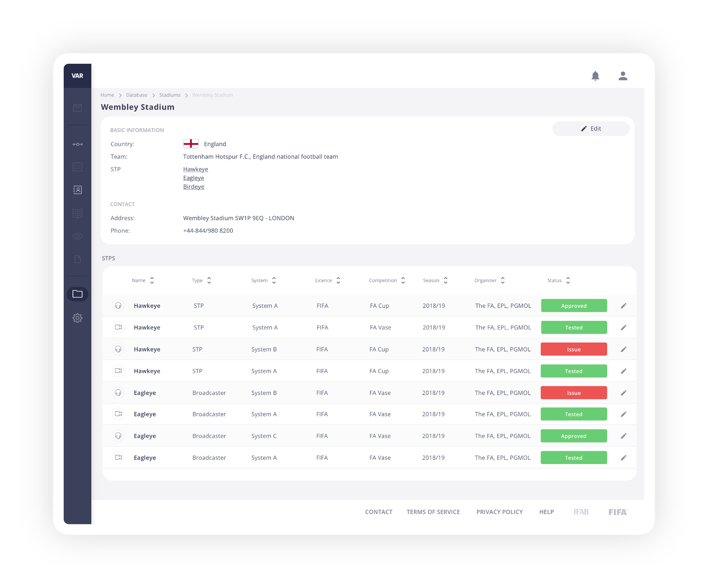Open the calendar sidebar icon
708x588 pixels.
pyautogui.click(x=77, y=167)
